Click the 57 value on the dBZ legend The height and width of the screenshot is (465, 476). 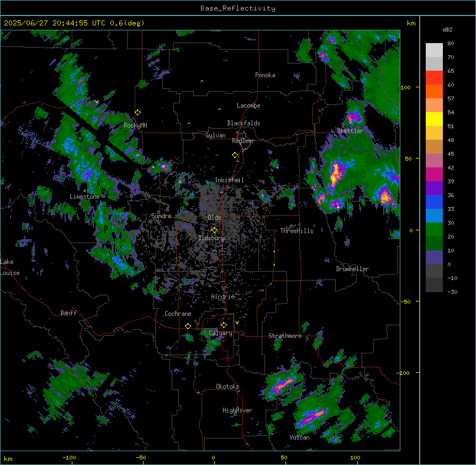point(451,99)
